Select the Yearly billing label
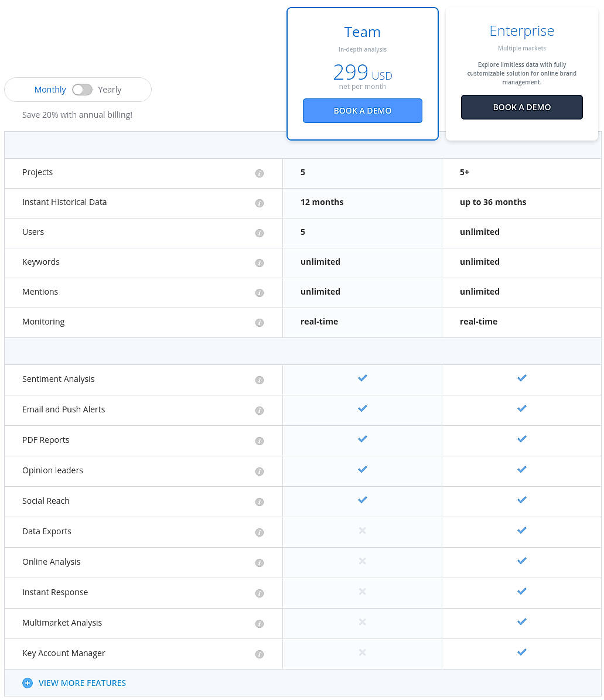 (110, 90)
